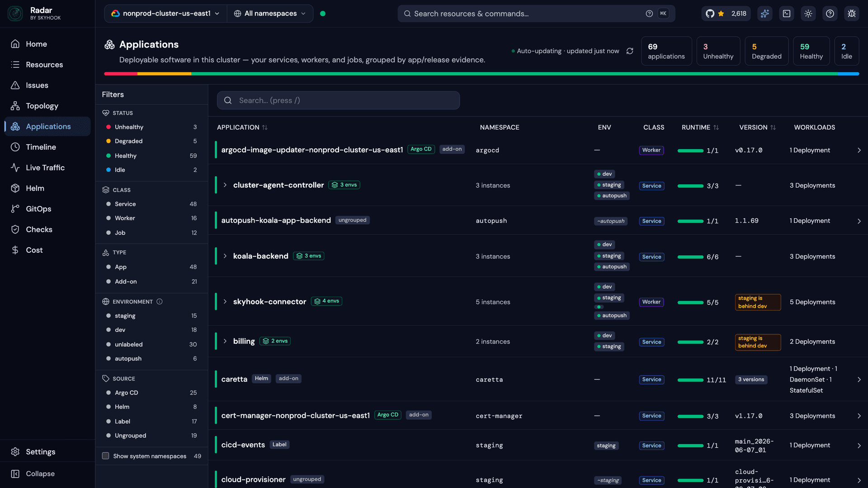Click the AI sparkle icon in top bar
Screen dimensions: 868x488
click(765, 14)
